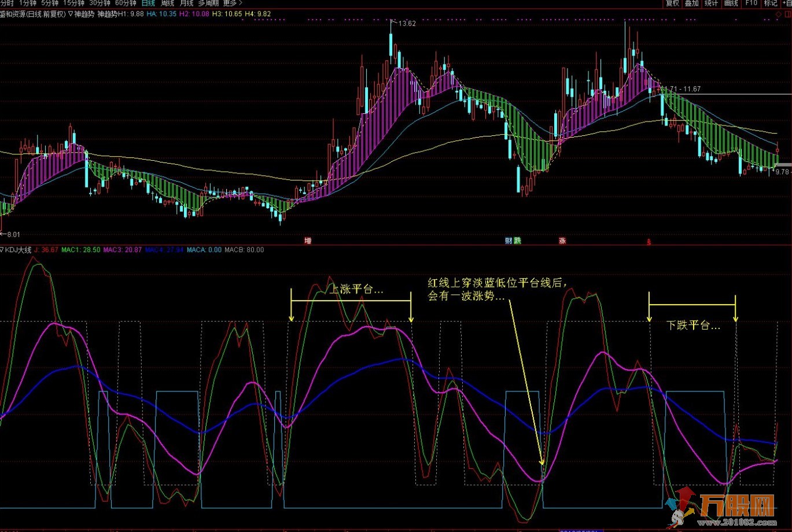This screenshot has height=532, width=792.
Task: Click the H2: 10.08 indicator value
Action: [x=194, y=13]
